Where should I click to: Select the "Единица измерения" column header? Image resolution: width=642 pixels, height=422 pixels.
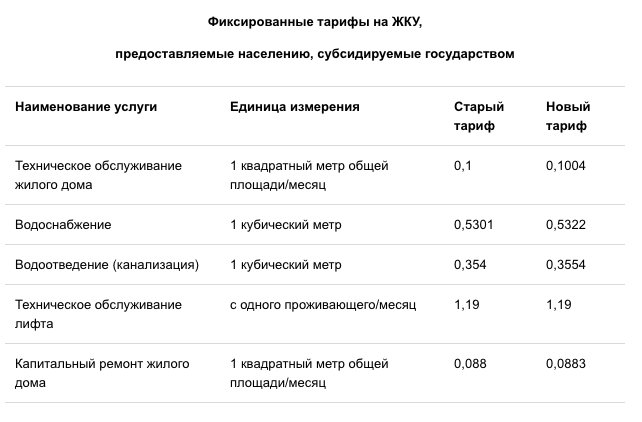[294, 106]
